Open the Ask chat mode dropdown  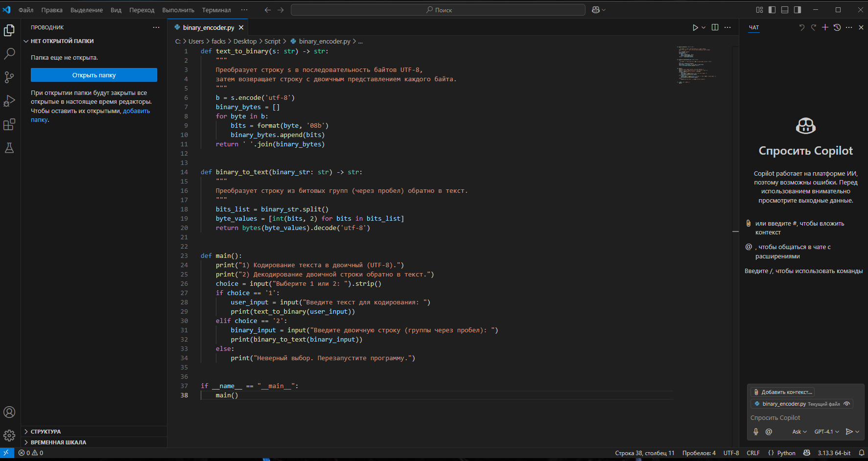pos(799,432)
